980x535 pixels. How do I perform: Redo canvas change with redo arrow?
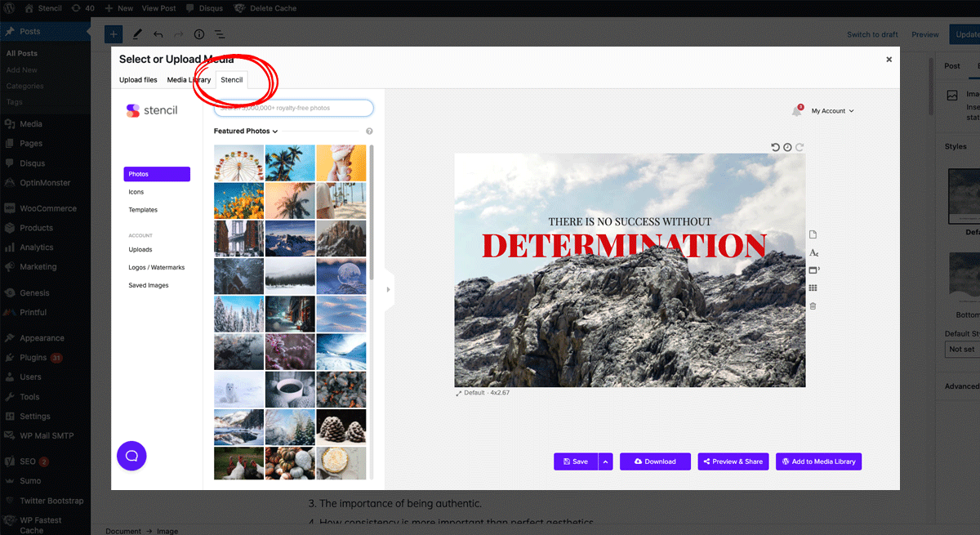pos(799,148)
